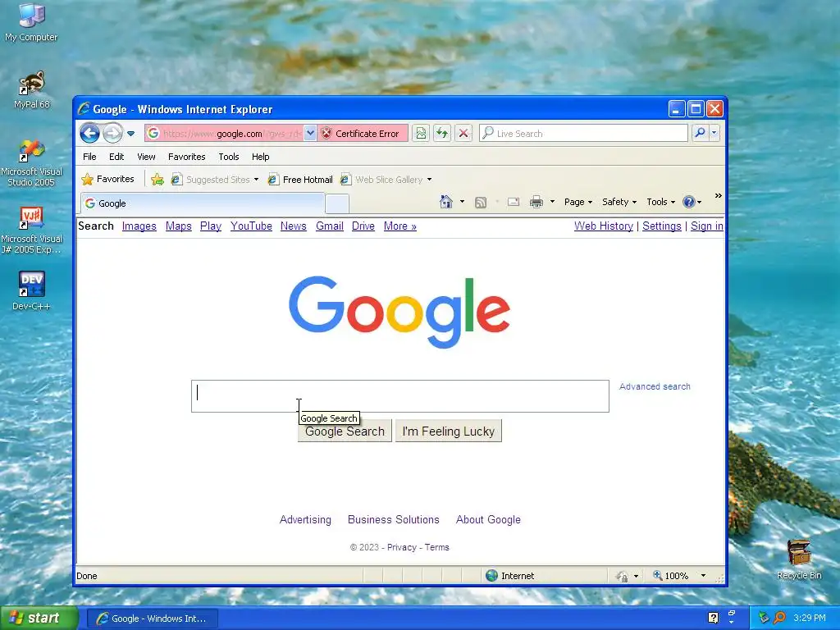Open the search provider options dropdown
The image size is (840, 630).
714,133
